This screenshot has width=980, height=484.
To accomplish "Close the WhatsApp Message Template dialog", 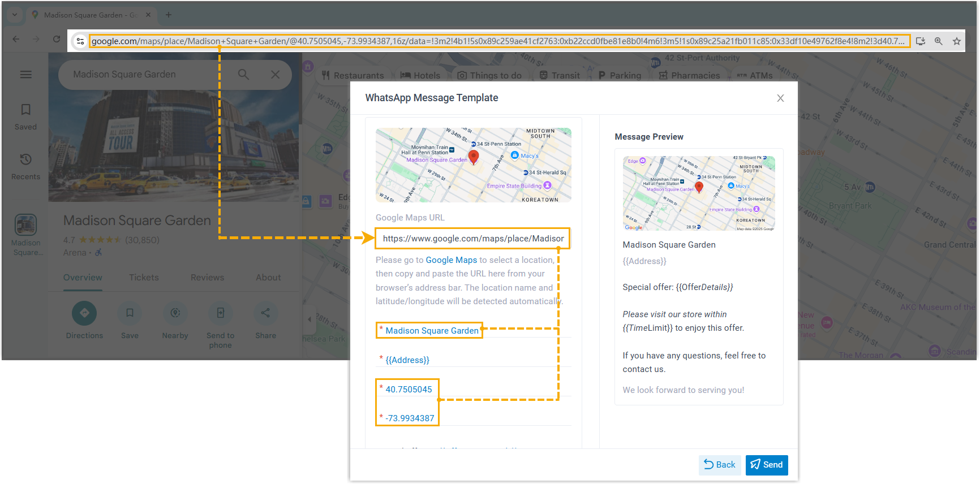I will pyautogui.click(x=780, y=98).
